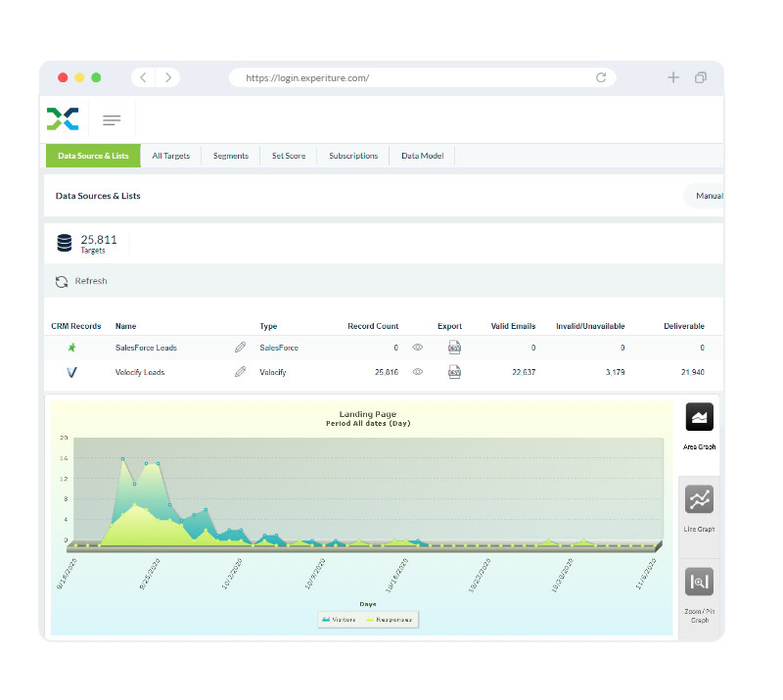The width and height of the screenshot is (783, 700).
Task: Click the circular Refresh arrows icon
Action: tap(62, 282)
